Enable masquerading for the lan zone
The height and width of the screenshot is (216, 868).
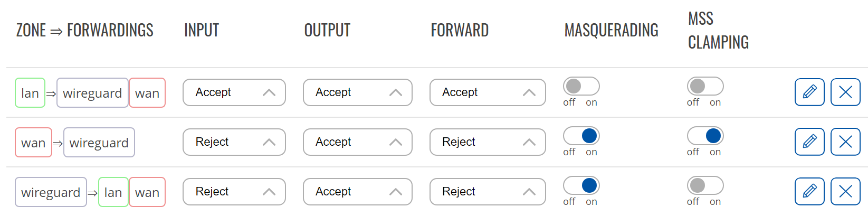581,86
